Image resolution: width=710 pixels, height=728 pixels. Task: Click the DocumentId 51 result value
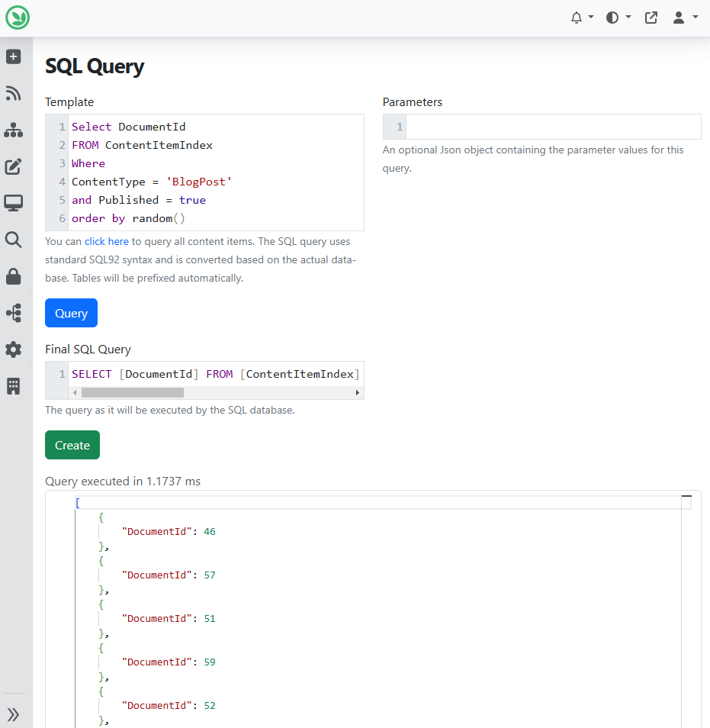click(x=210, y=618)
